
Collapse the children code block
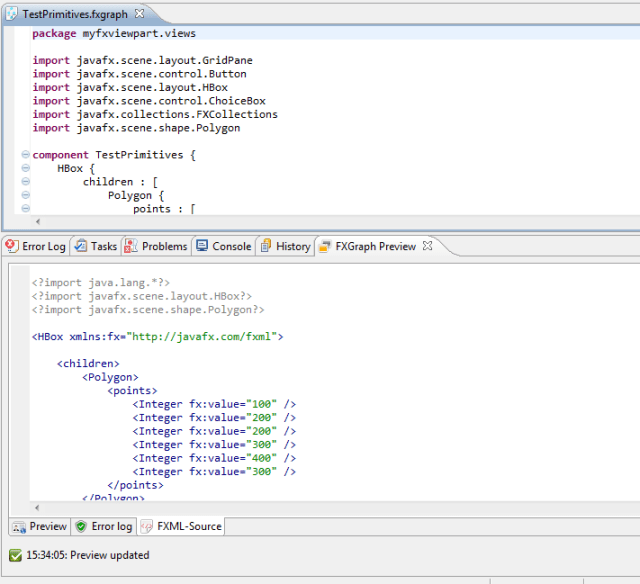click(25, 182)
